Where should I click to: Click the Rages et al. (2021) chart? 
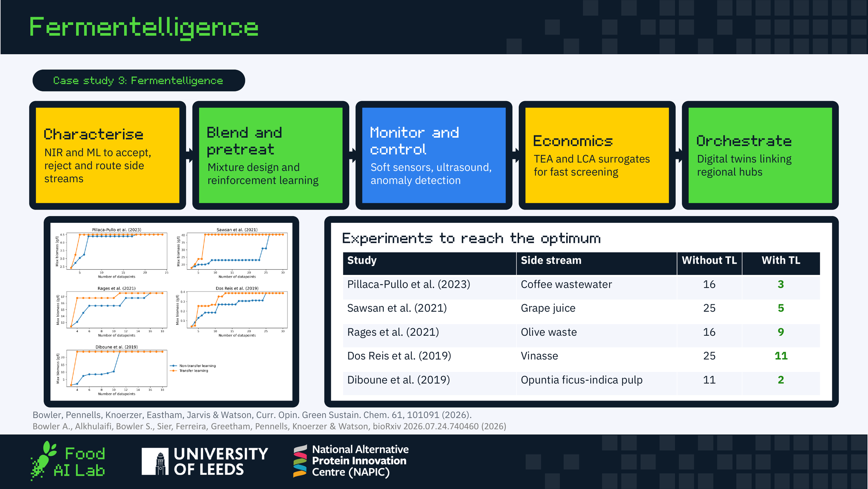tap(112, 312)
